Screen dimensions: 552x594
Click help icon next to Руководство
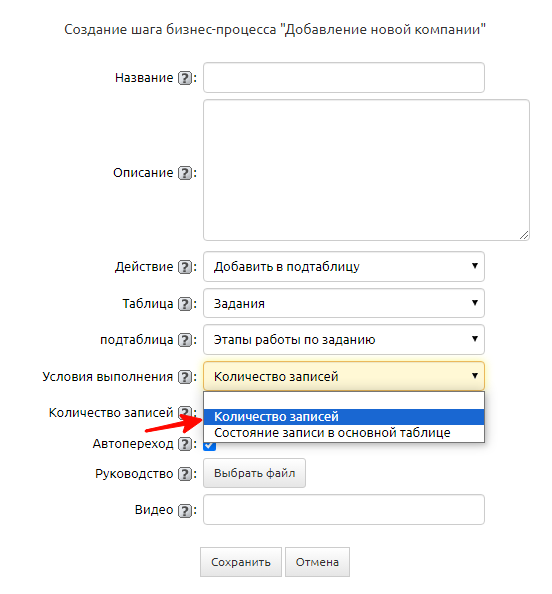(185, 474)
